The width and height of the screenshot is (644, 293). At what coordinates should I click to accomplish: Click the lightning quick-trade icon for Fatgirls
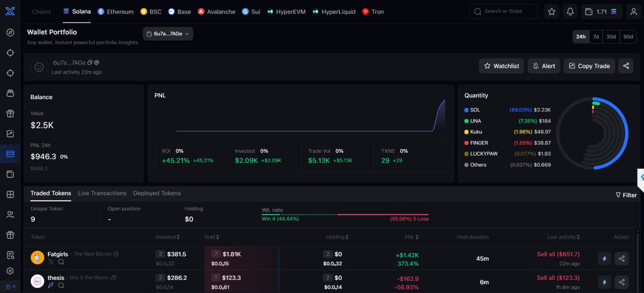click(x=605, y=259)
